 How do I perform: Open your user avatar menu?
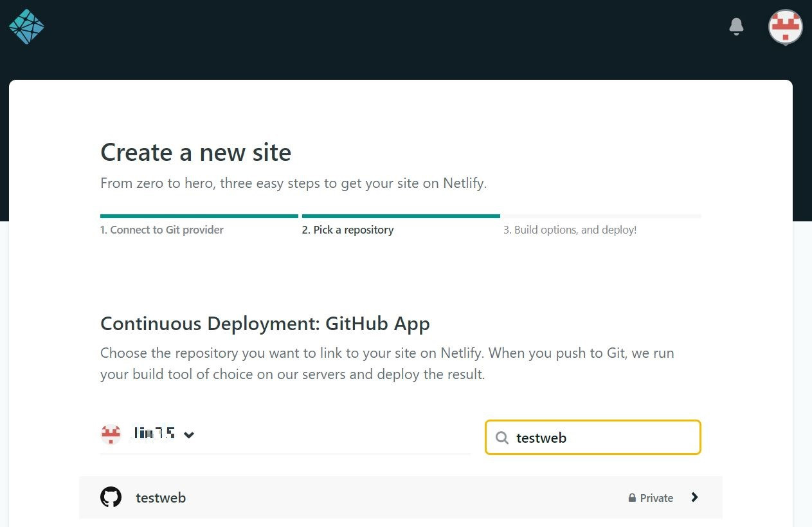tap(785, 27)
